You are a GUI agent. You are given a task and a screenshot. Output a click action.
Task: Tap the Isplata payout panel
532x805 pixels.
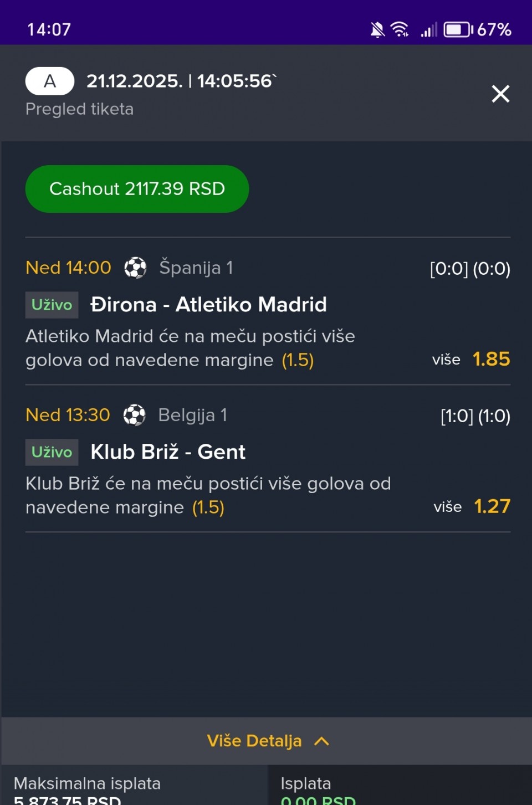coord(400,787)
